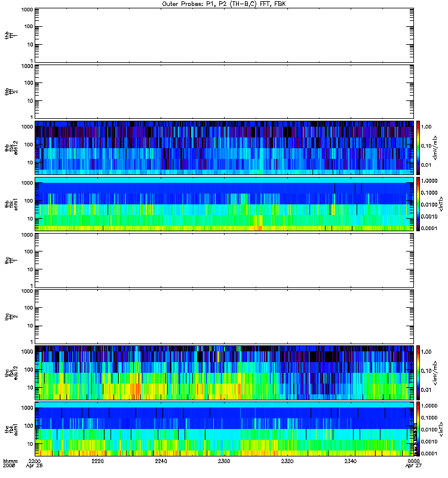Screen dimensions: 448x478
Task: Click the '0000' time axis label
Action: [x=413, y=461]
